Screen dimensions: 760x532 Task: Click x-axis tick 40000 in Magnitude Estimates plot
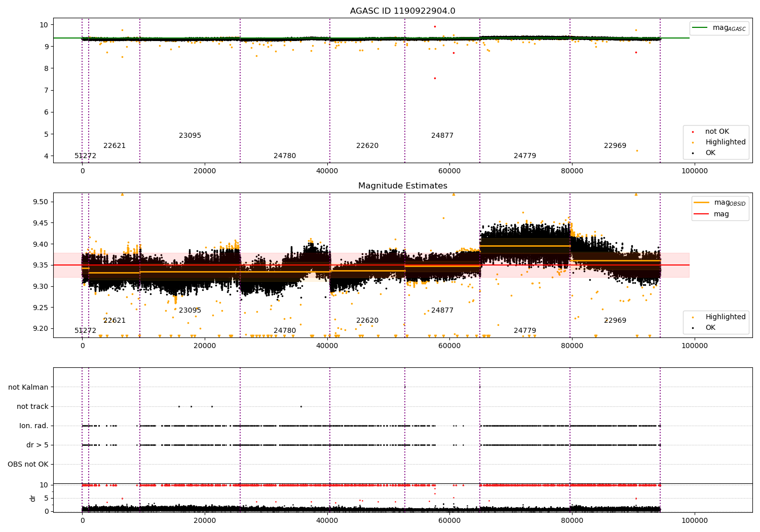[327, 346]
